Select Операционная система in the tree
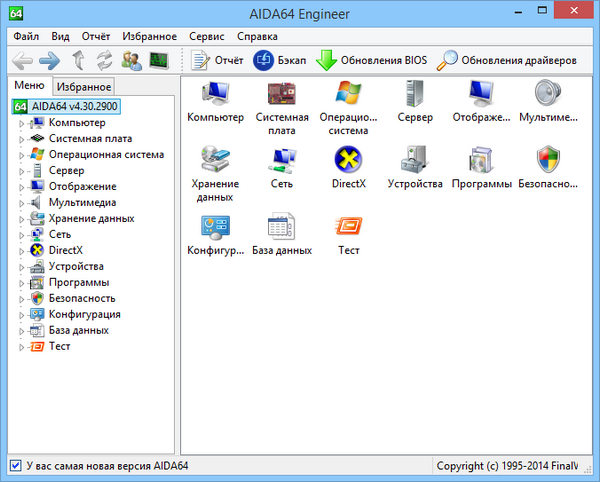This screenshot has height=482, width=600. point(106,155)
